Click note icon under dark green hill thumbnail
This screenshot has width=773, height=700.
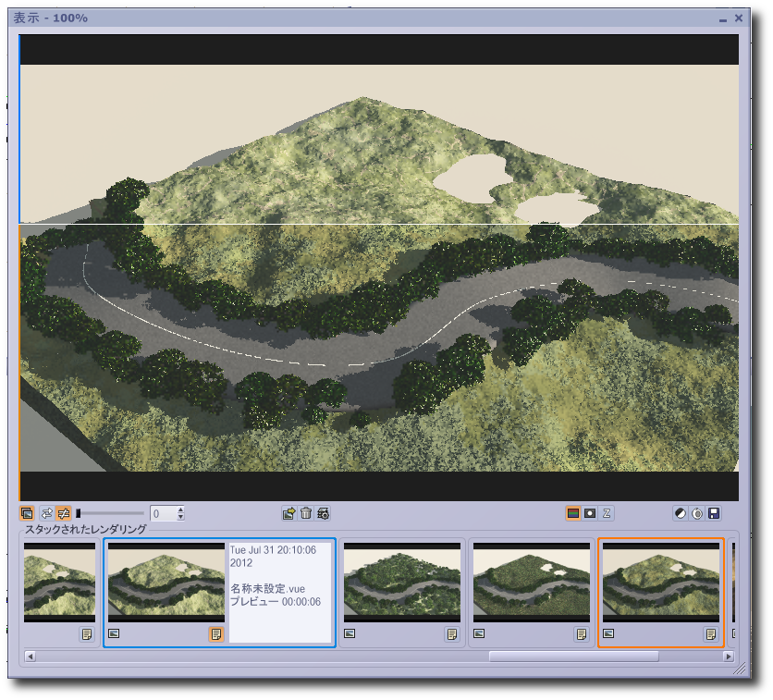582,634
